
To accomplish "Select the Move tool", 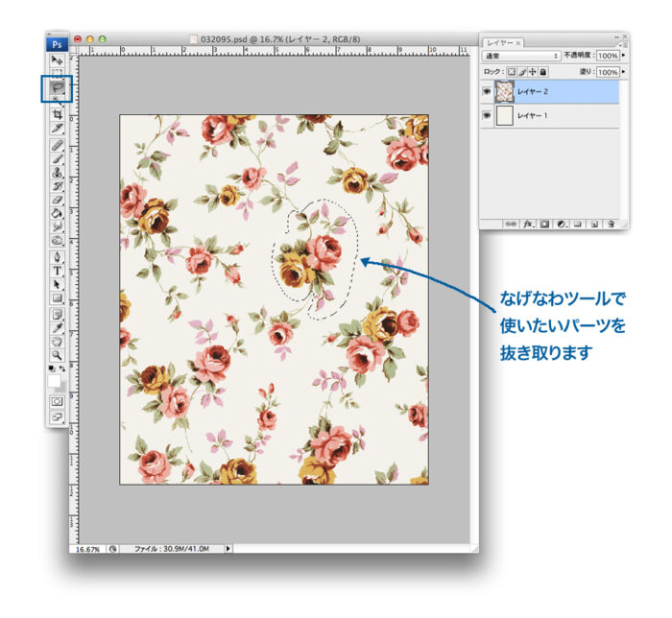I will 57,60.
